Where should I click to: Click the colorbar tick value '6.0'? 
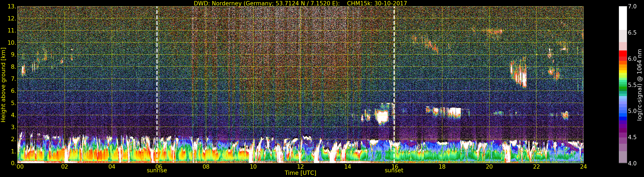tap(632, 59)
